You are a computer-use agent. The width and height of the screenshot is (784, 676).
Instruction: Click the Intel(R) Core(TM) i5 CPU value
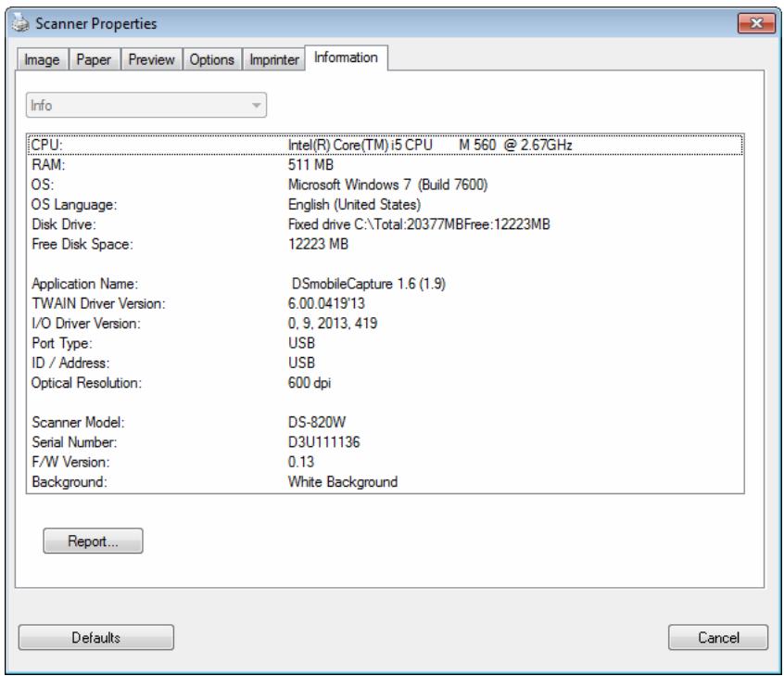tap(430, 145)
